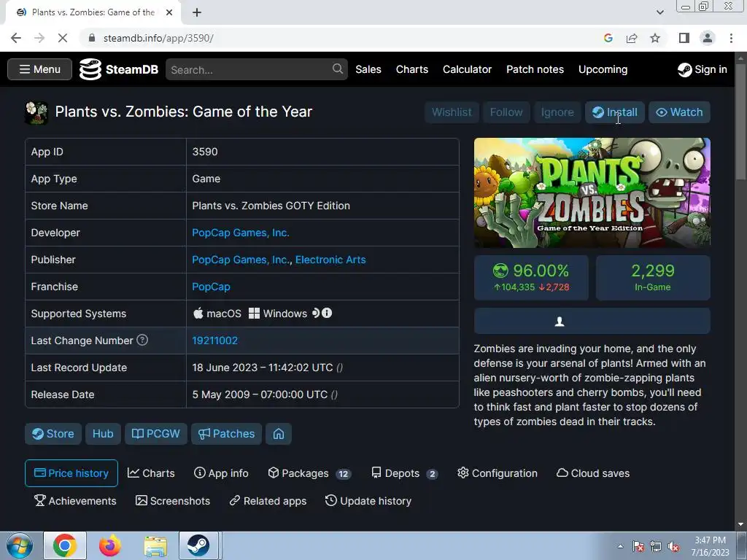Open the Cloud saves tab
The width and height of the screenshot is (747, 560).
click(593, 473)
